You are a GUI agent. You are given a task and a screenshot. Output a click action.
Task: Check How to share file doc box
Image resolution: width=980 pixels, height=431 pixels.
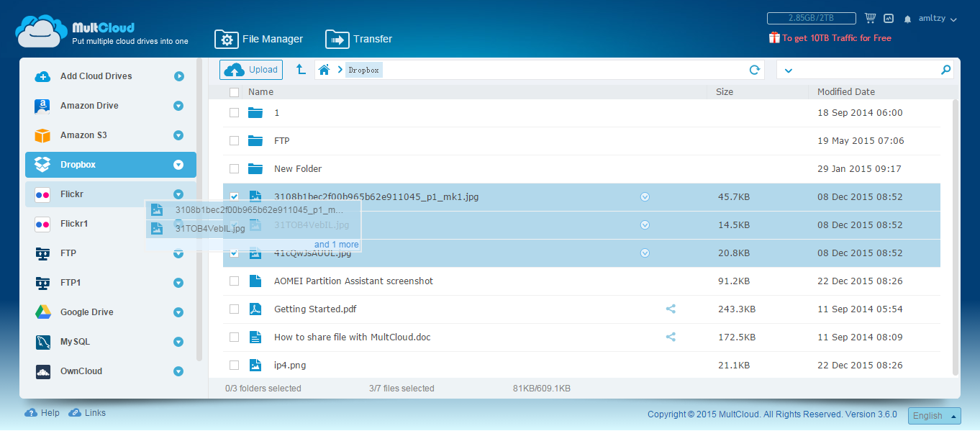(234, 337)
